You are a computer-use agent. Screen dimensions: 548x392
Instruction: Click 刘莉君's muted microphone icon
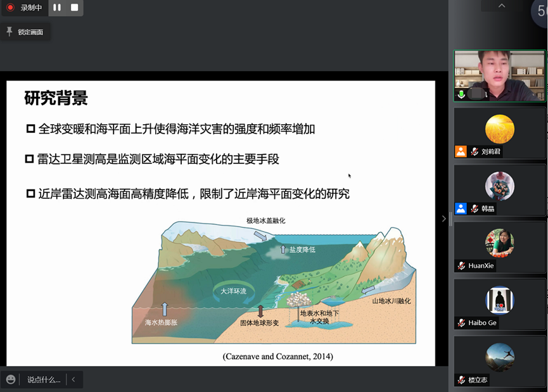point(475,152)
